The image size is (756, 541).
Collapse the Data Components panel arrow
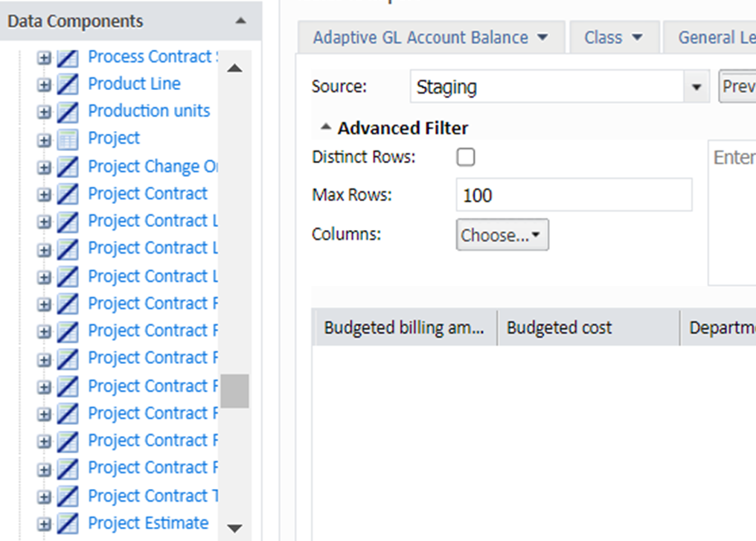click(x=240, y=22)
